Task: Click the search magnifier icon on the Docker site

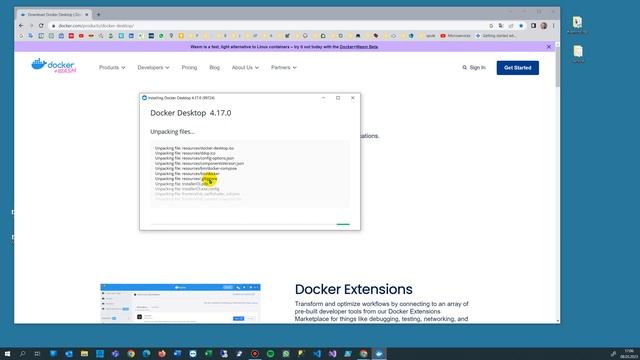Action: tap(464, 67)
